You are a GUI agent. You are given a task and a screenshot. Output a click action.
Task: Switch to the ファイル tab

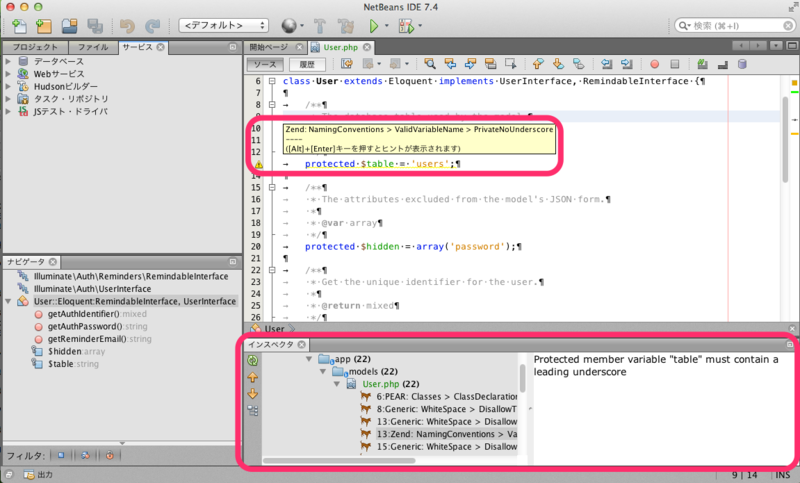pyautogui.click(x=93, y=47)
